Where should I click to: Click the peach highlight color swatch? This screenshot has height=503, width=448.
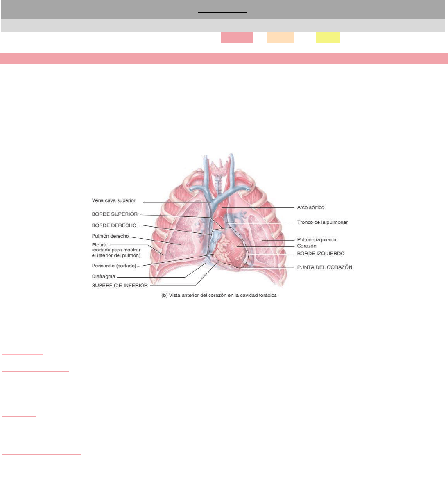pos(281,37)
